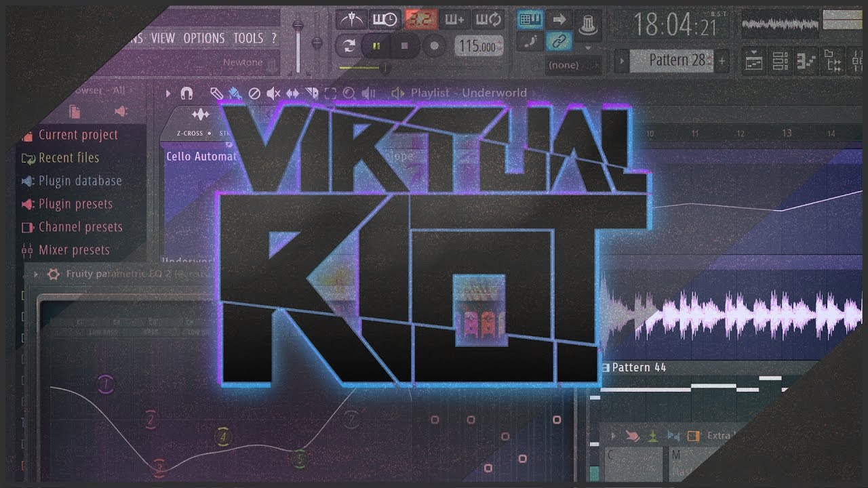868x488 pixels.
Task: Toggle the 3-2 countdown before recording
Action: pyautogui.click(x=420, y=20)
